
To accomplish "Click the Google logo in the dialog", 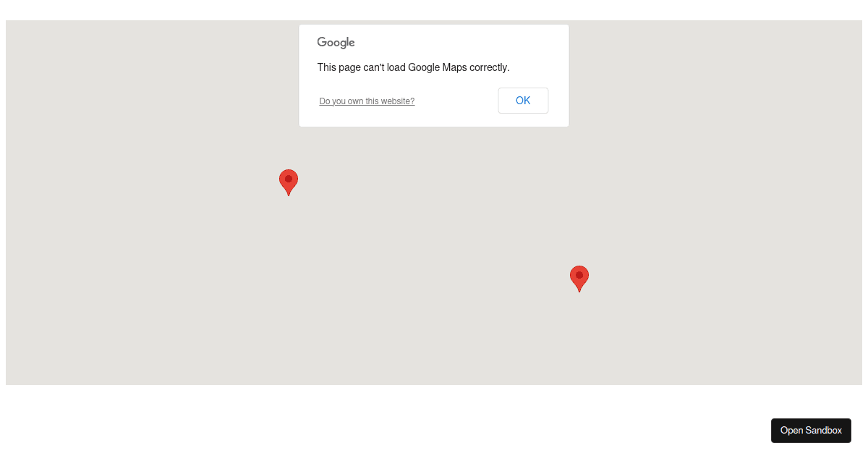I will click(336, 43).
